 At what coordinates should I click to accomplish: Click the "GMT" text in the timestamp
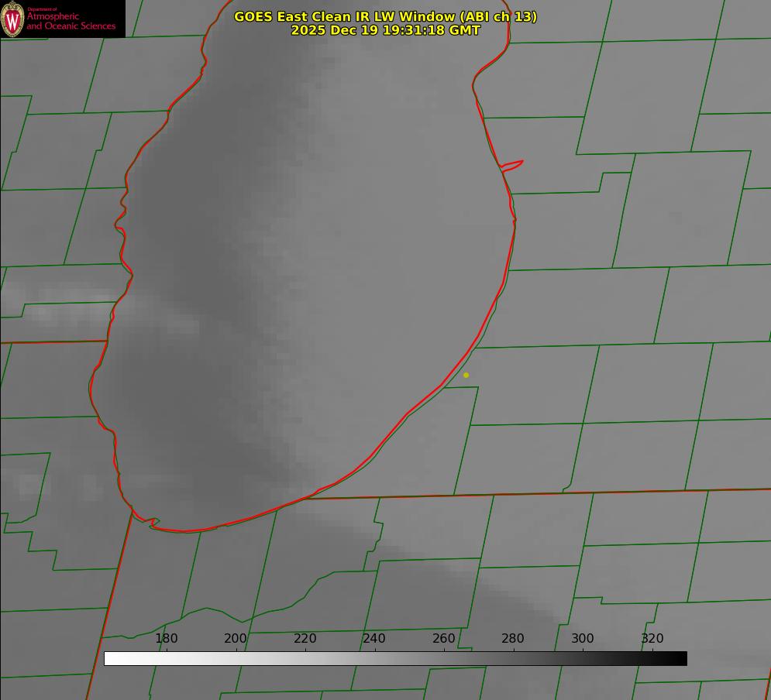click(464, 30)
